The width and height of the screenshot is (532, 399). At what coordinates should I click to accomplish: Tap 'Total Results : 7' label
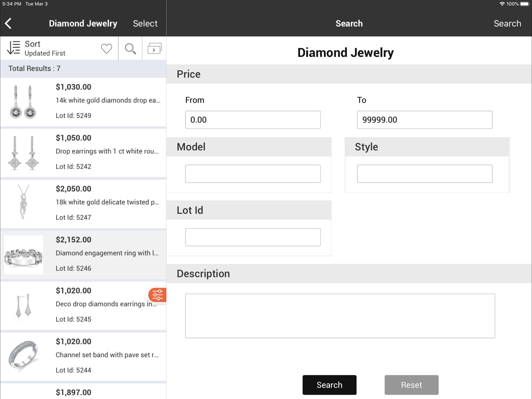pos(34,69)
